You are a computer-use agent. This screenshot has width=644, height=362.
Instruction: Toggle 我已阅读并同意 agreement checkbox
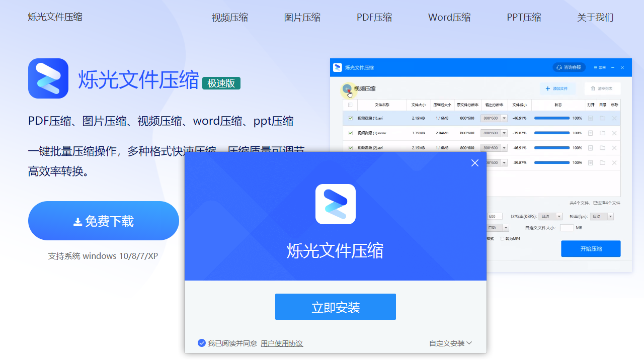point(202,343)
